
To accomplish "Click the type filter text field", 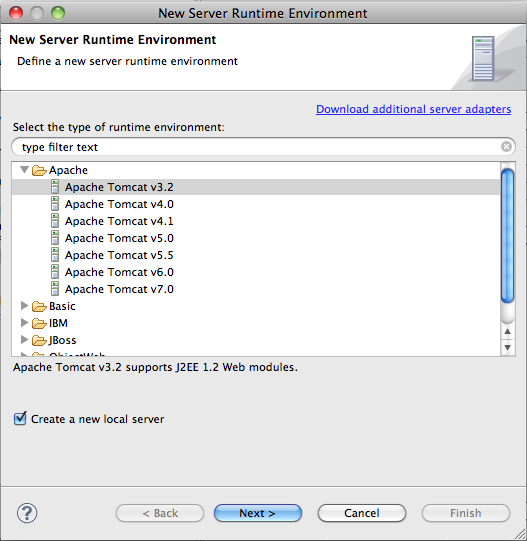I will coord(263,147).
